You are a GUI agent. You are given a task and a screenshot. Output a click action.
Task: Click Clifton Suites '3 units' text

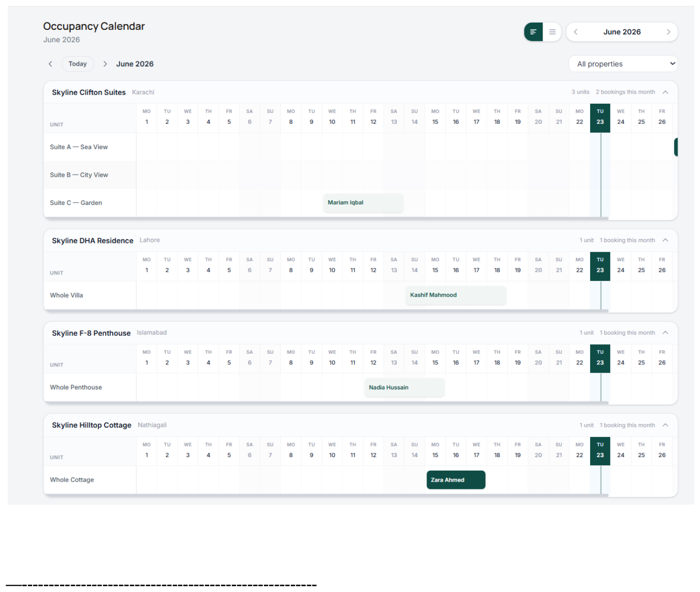tap(581, 92)
